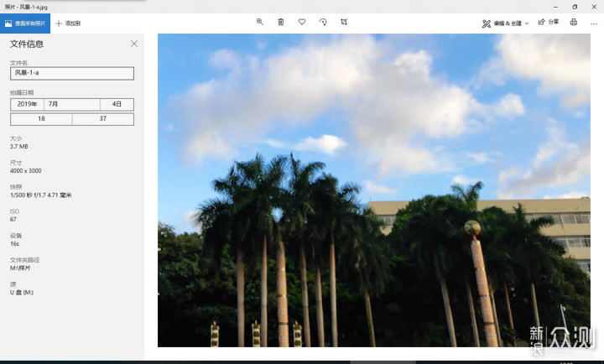This screenshot has width=604, height=364.
Task: Open the three-dot more options menu
Action: pyautogui.click(x=594, y=22)
